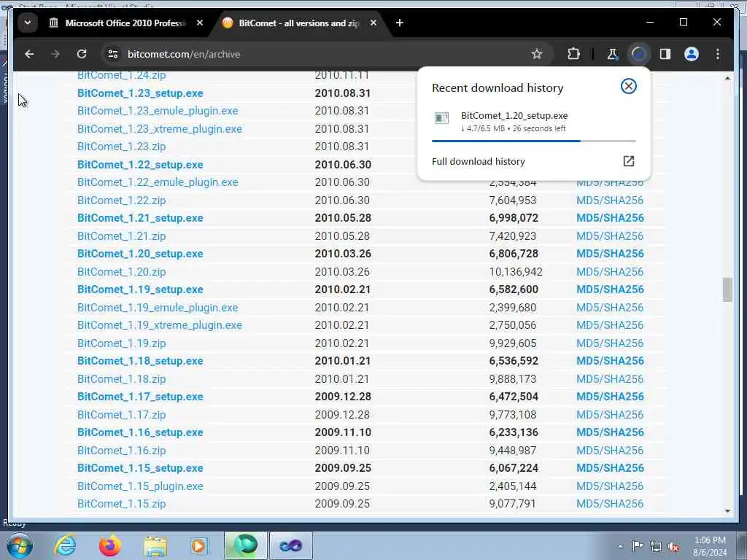Click the green-globe browser taskbar button

[x=246, y=545]
